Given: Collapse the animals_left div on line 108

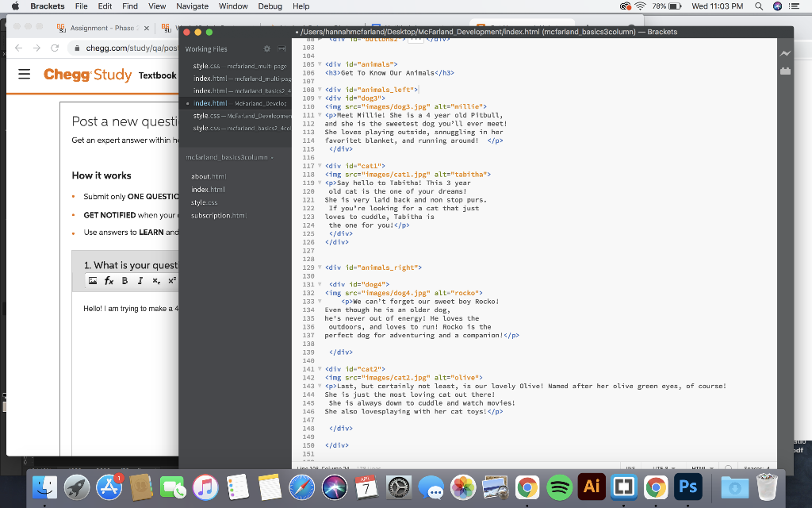Looking at the screenshot, I should (320, 90).
